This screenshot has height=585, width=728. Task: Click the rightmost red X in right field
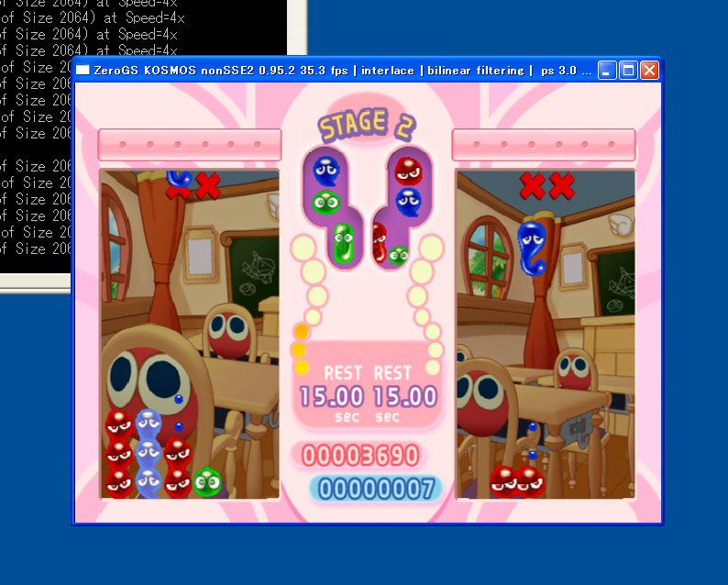click(x=562, y=186)
